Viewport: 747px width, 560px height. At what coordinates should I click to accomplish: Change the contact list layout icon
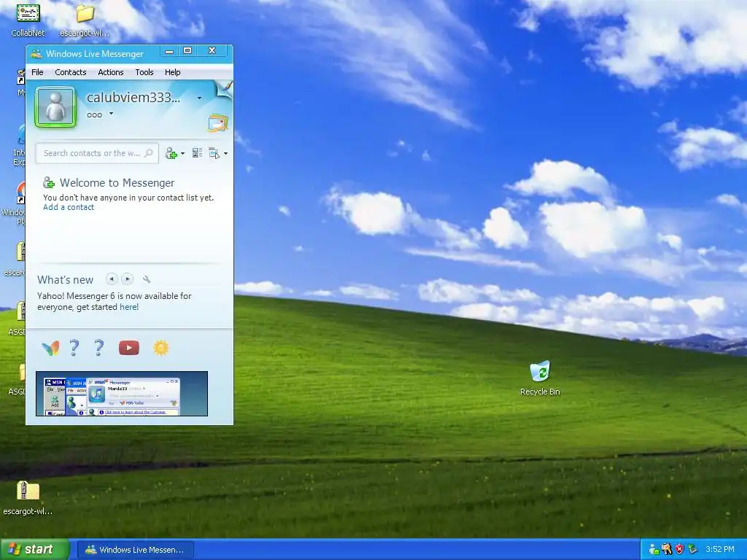[197, 153]
